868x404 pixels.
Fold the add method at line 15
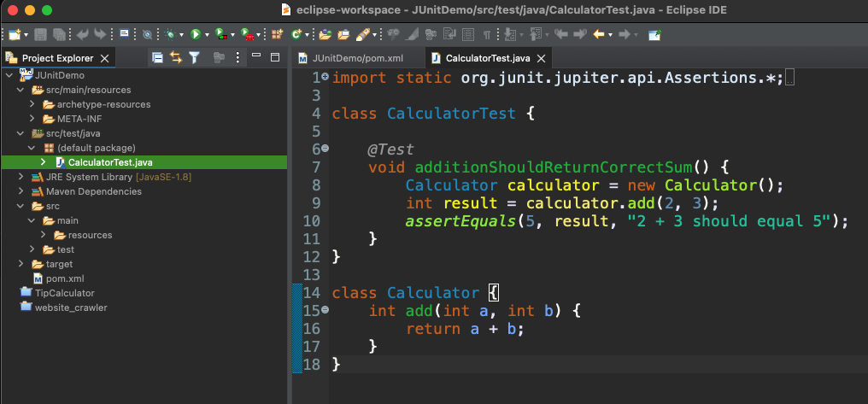tap(325, 309)
